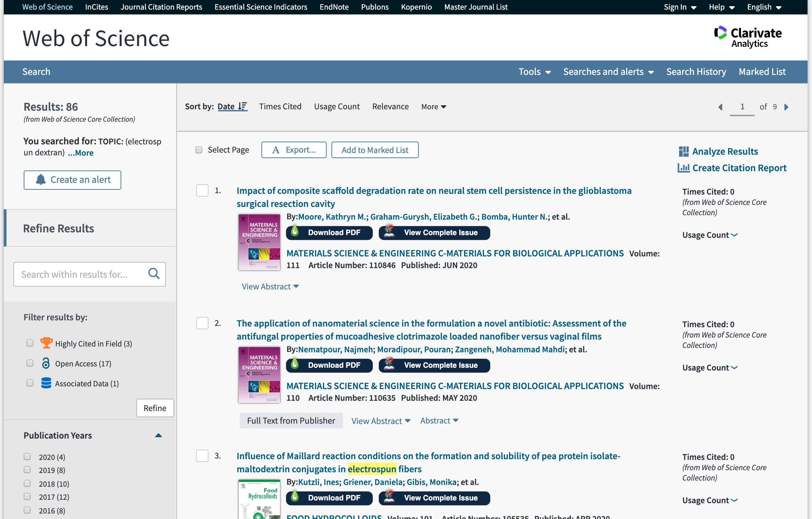The height and width of the screenshot is (519, 812).
Task: Open InCites in top navigation
Action: point(97,7)
